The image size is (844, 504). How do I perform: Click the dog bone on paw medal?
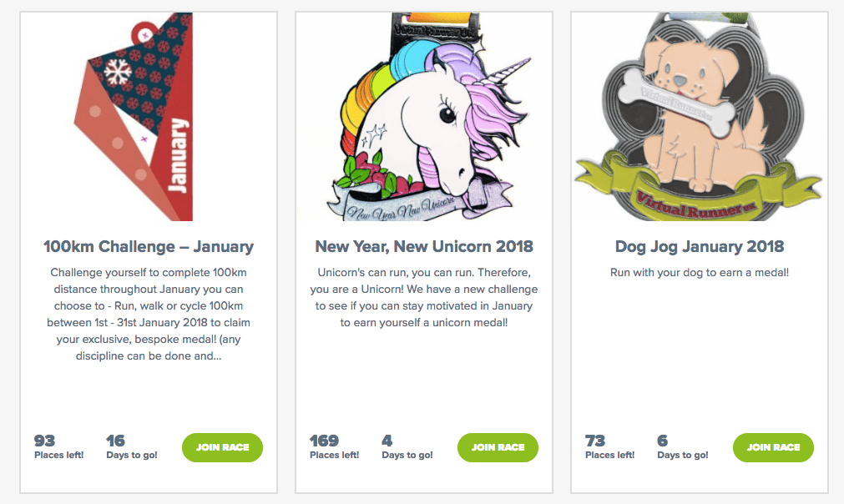(x=676, y=102)
